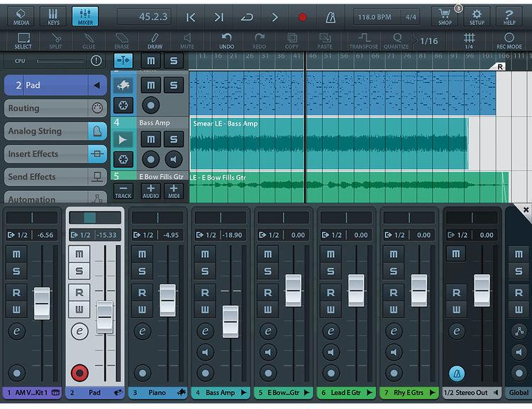
Task: Enable monitoring on the Bass Amp track
Action: [x=174, y=159]
